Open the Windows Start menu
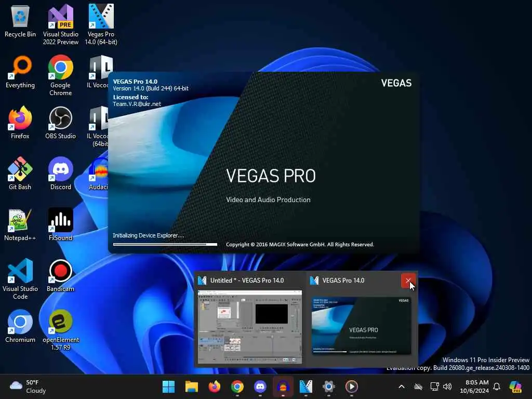The height and width of the screenshot is (399, 532). 169,387
